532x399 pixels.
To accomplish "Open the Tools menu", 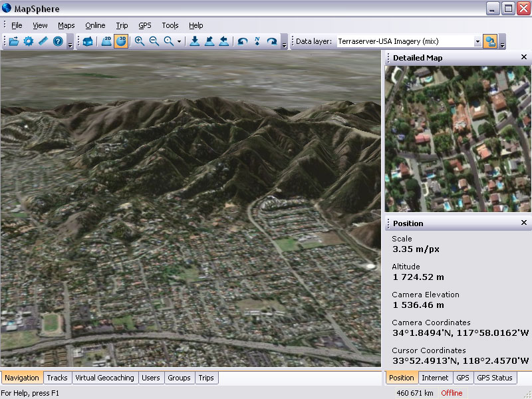I will [170, 25].
